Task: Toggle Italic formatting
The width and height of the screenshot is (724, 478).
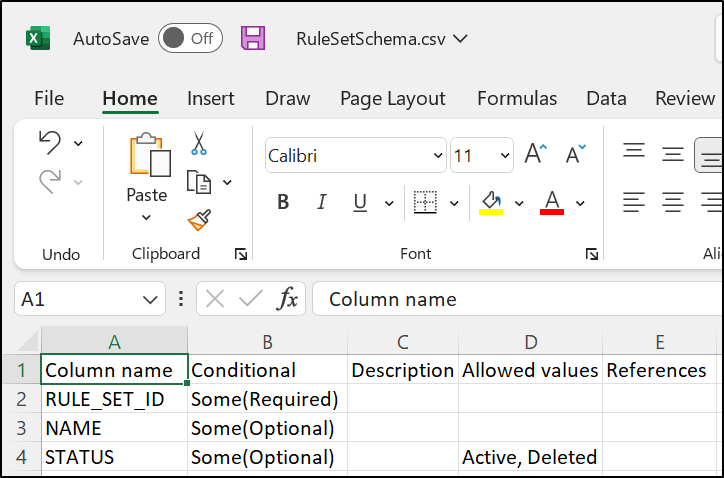Action: [x=322, y=203]
